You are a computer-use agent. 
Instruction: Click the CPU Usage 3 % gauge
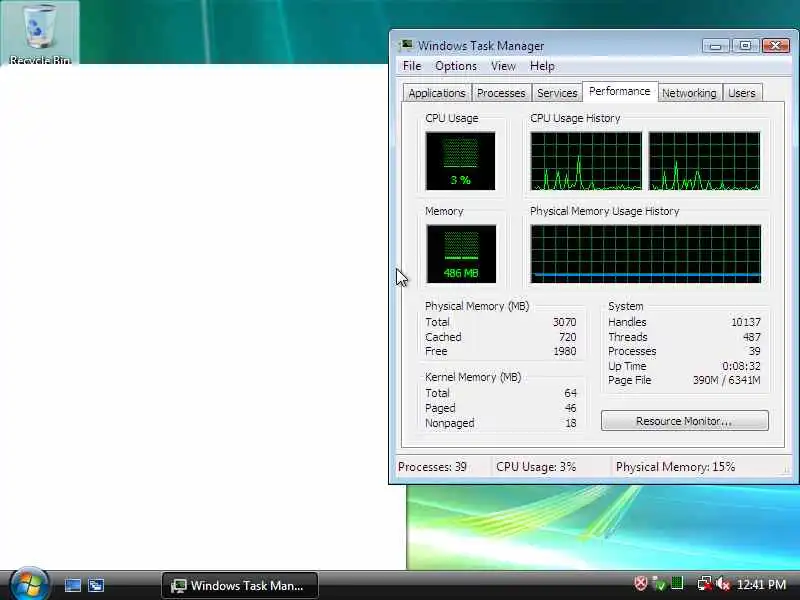460,161
